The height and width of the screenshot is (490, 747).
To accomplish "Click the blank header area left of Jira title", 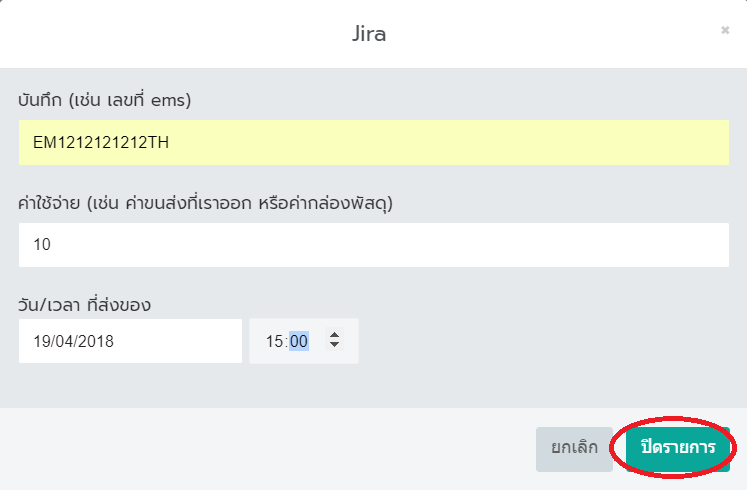I will click(x=170, y=34).
